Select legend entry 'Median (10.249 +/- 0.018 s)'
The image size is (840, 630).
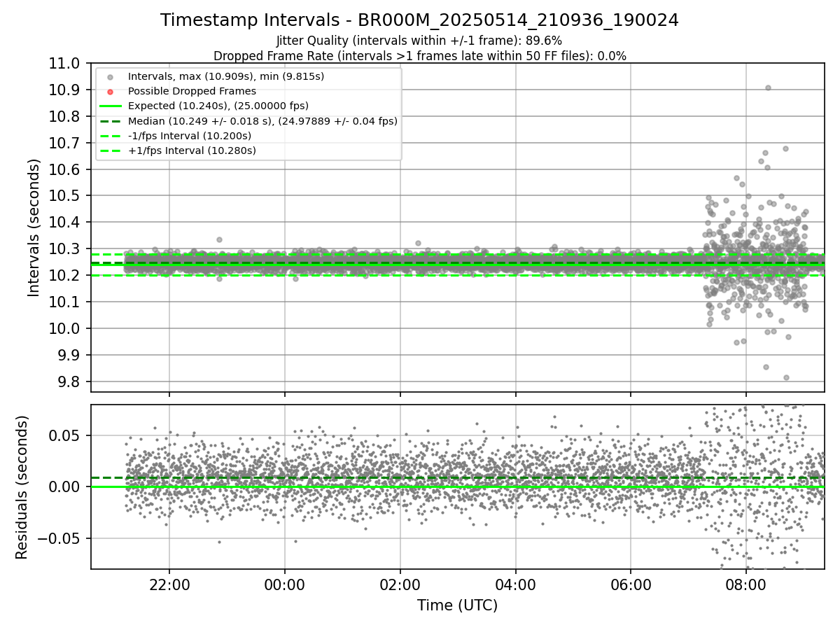(262, 120)
